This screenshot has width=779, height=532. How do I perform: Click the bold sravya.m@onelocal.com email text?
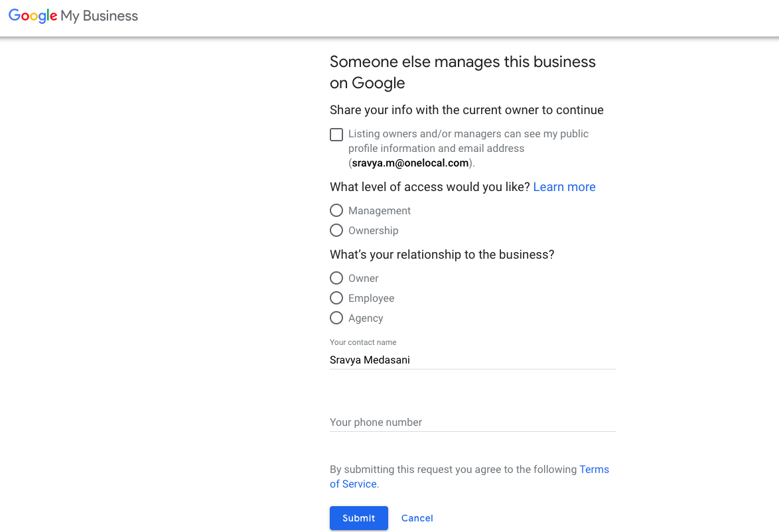tap(410, 163)
